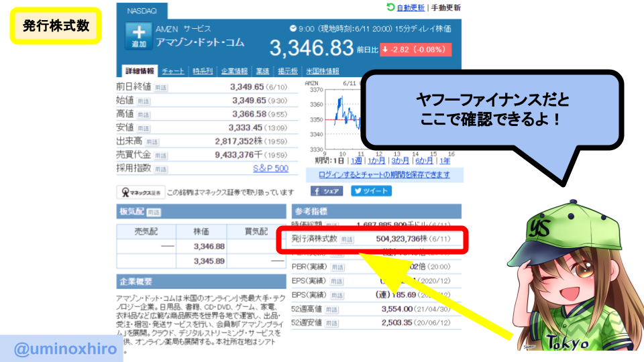Open the 時系列 tab
The width and height of the screenshot is (644, 362).
[203, 71]
